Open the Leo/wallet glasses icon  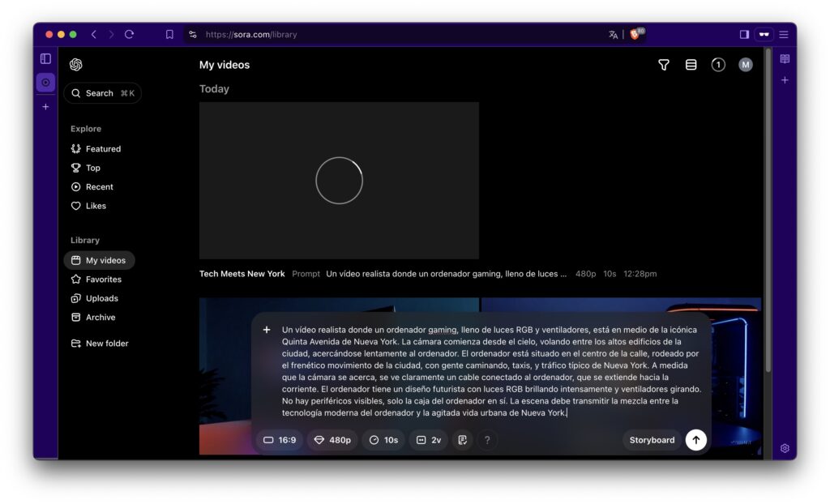[x=764, y=34]
